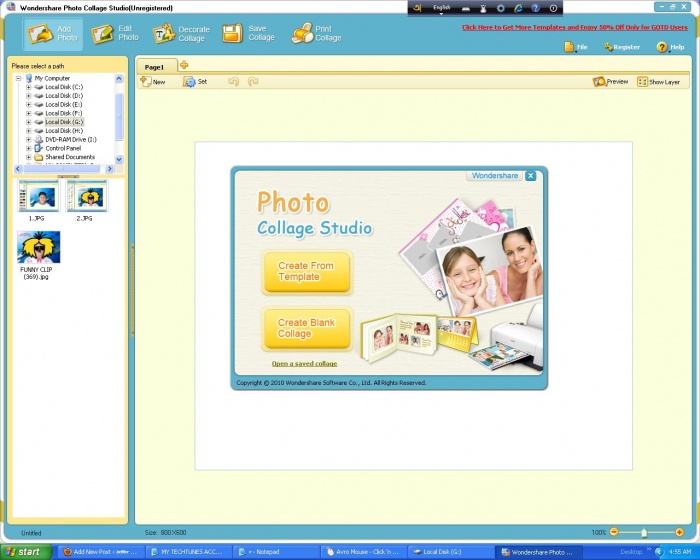Open the Set options button
Screen dimensions: 700x560
195,82
